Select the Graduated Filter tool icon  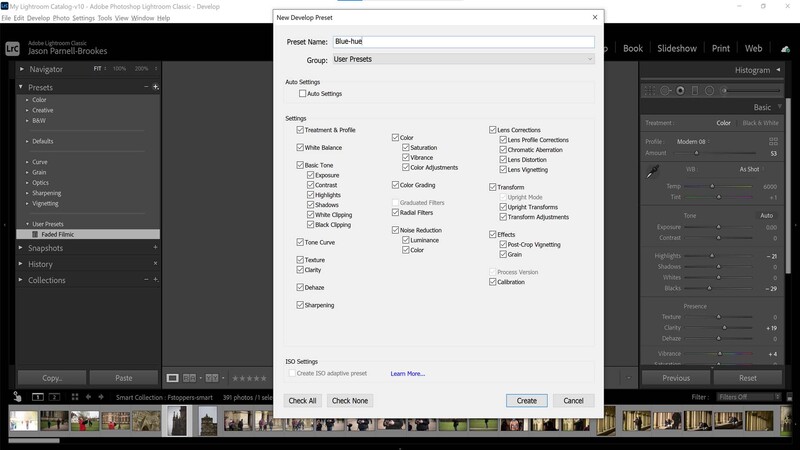[x=694, y=91]
